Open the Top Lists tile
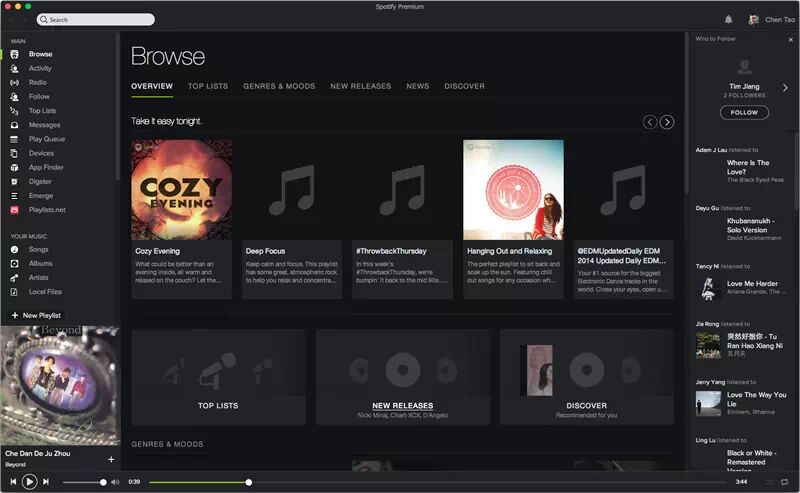800x493 pixels. [x=218, y=377]
